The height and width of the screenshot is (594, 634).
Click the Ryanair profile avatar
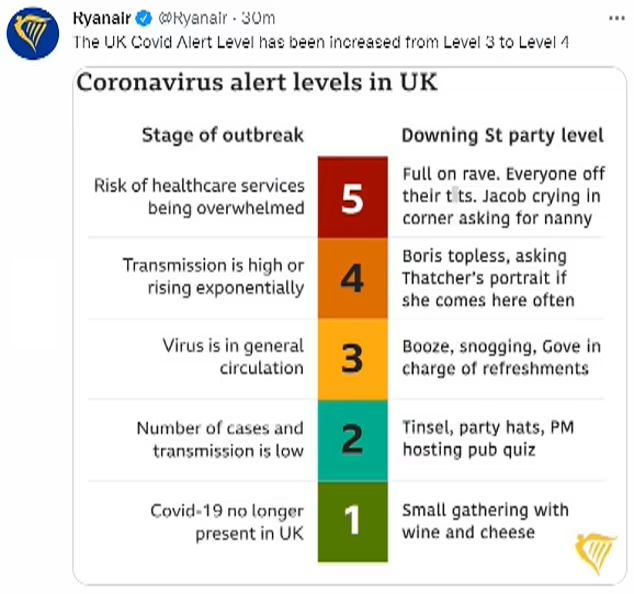32,33
